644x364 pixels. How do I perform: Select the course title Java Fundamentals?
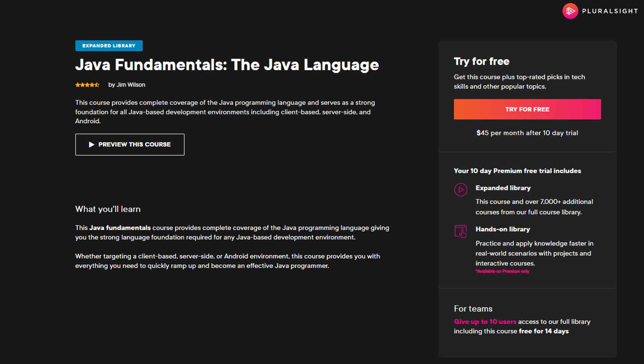[227, 64]
